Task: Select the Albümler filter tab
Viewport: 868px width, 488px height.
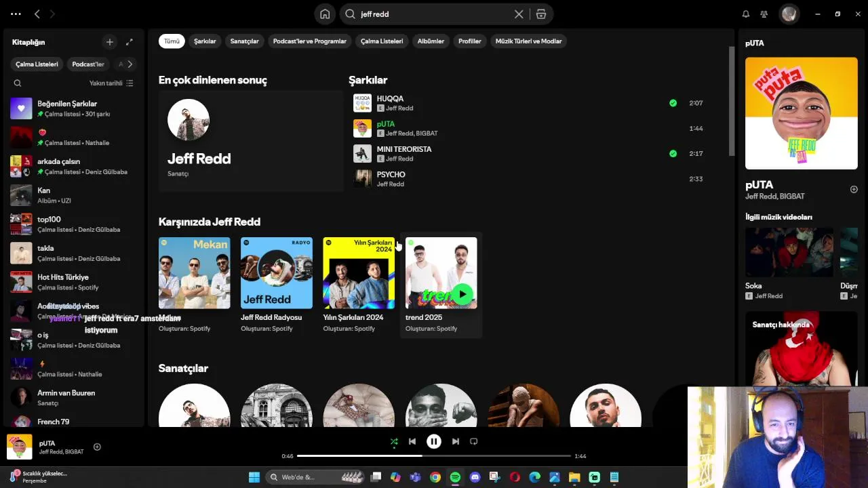Action: click(431, 41)
